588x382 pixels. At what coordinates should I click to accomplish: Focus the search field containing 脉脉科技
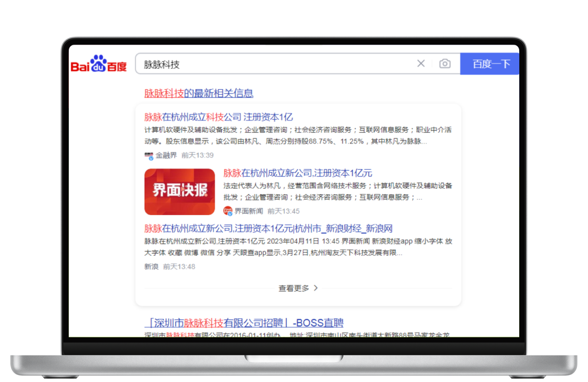[x=276, y=63]
